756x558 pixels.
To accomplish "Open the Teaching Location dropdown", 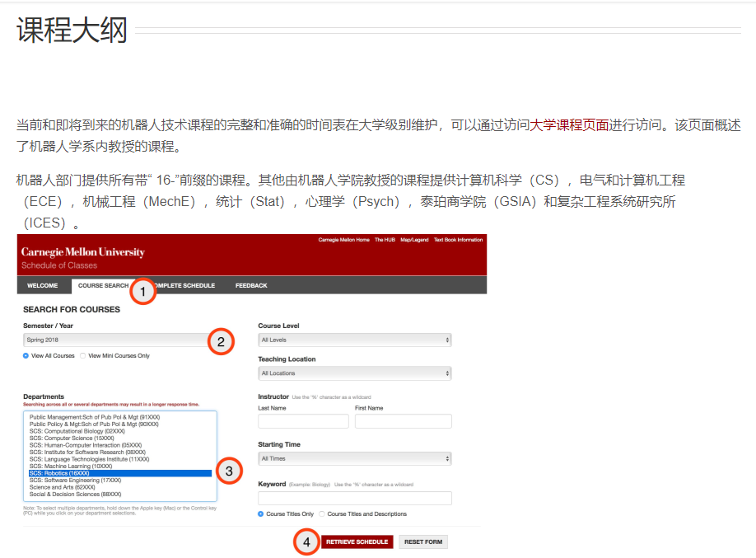I will pyautogui.click(x=354, y=373).
